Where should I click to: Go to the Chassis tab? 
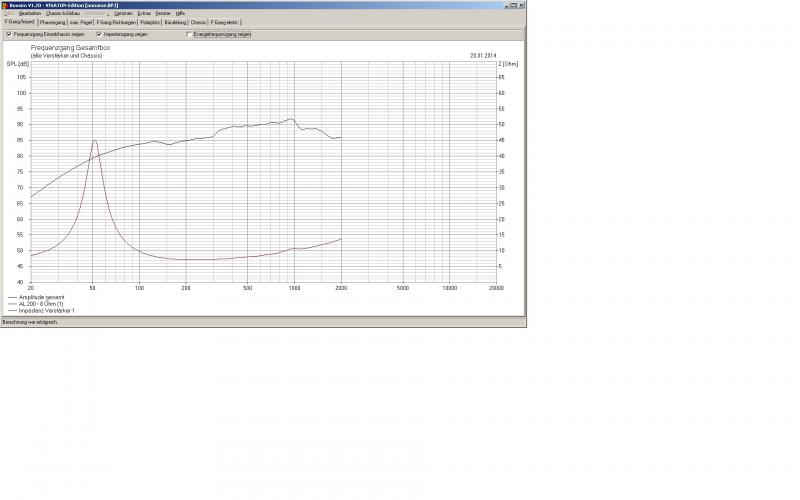coord(199,21)
